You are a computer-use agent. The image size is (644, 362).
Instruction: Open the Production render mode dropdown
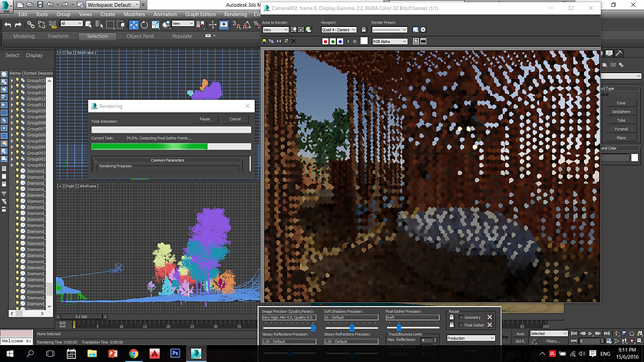[x=471, y=338]
